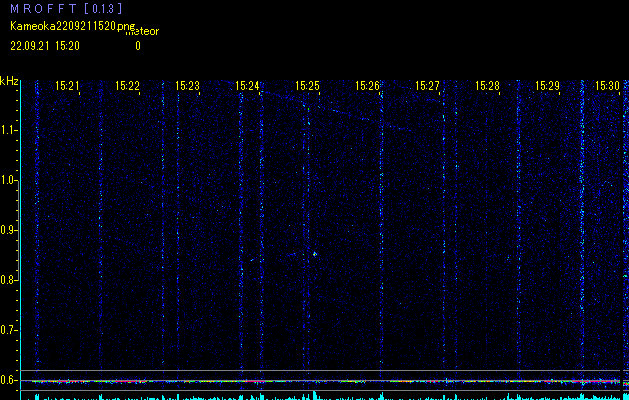The image size is (629, 400).
Task: Select the file name Kameoka2209211520.png
Action: click(73, 26)
